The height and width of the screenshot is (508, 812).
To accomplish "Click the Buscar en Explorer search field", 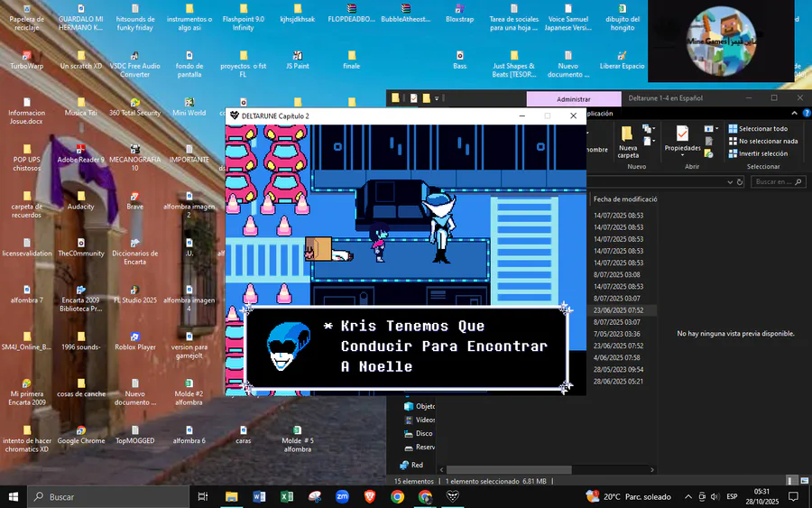I will 779,181.
